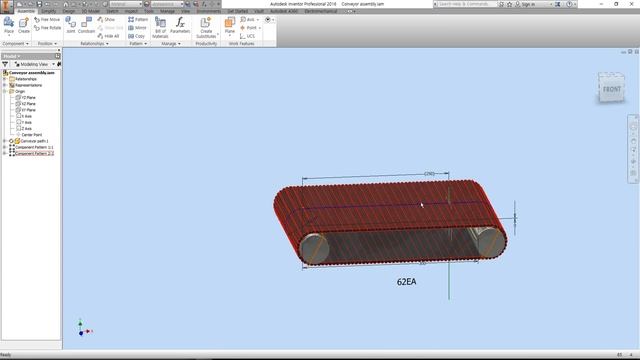The image size is (640, 360).
Task: Click the browser find binoculars icon
Action: [x=59, y=64]
